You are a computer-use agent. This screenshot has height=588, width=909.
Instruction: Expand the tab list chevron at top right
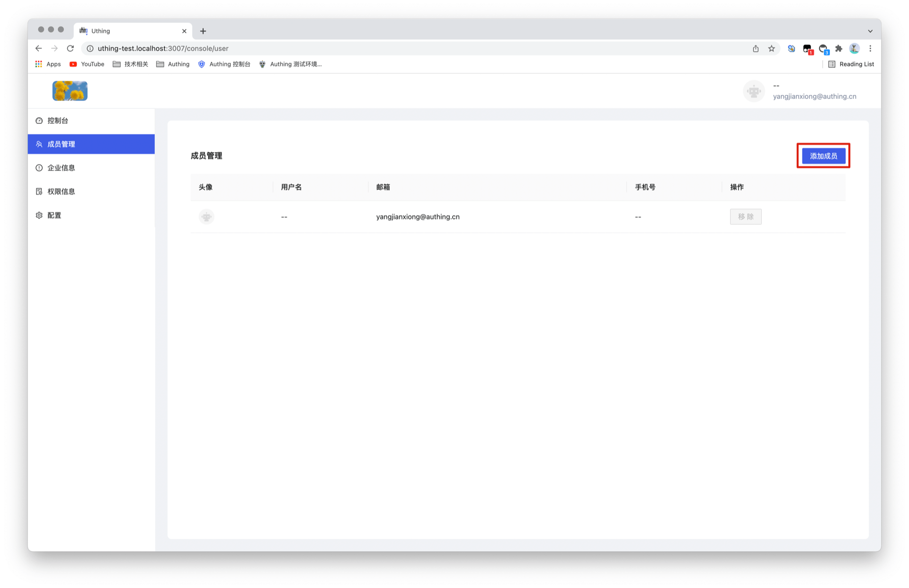point(870,30)
